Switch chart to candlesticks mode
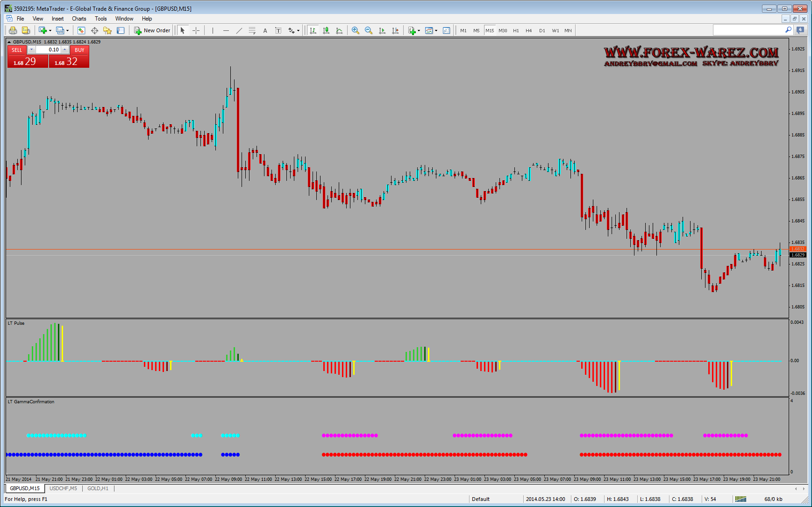Viewport: 812px width, 507px height. click(x=326, y=31)
